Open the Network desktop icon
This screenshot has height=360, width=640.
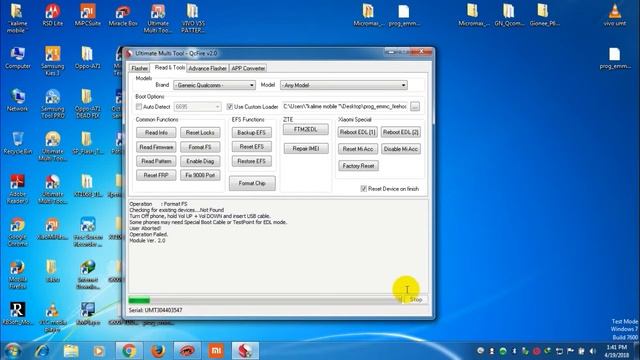(x=18, y=100)
